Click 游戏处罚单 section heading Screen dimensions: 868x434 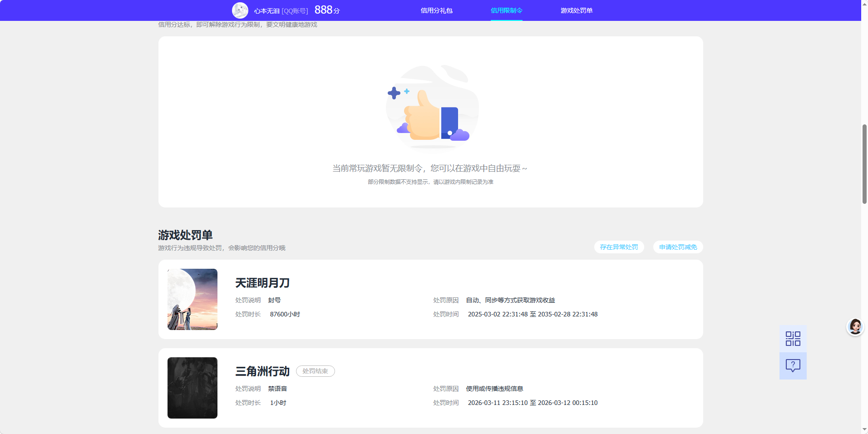pyautogui.click(x=185, y=235)
